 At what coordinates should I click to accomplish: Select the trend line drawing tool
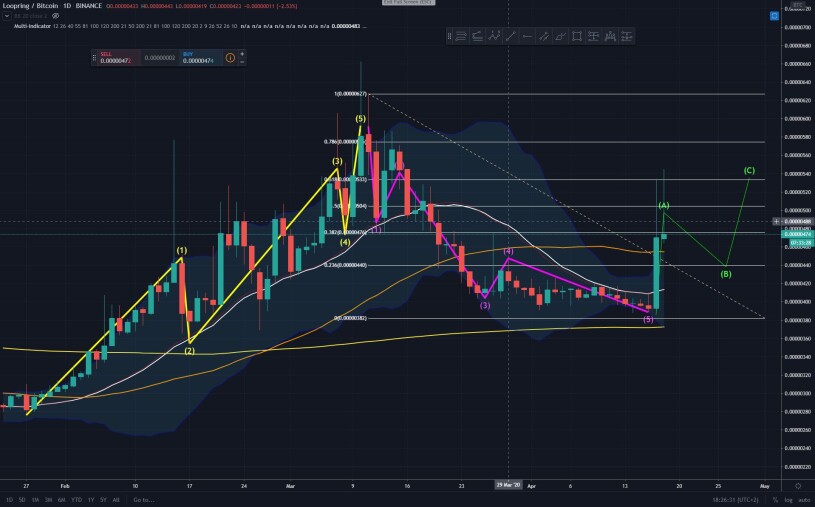[510, 36]
